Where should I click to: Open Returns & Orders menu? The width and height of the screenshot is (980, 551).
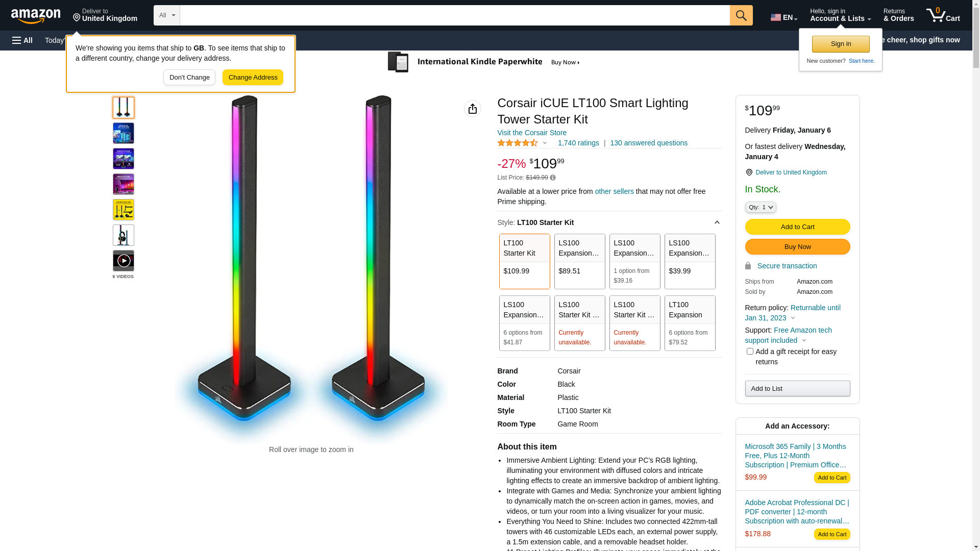click(x=898, y=15)
